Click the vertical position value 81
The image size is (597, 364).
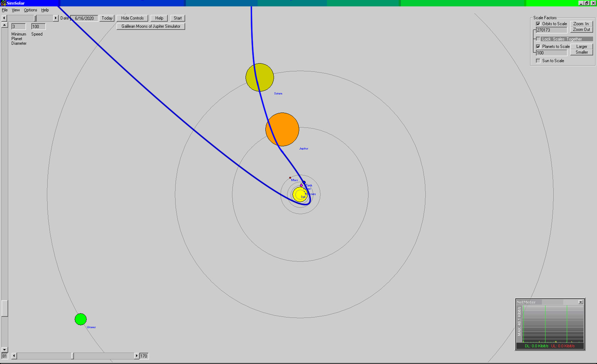tap(5, 356)
